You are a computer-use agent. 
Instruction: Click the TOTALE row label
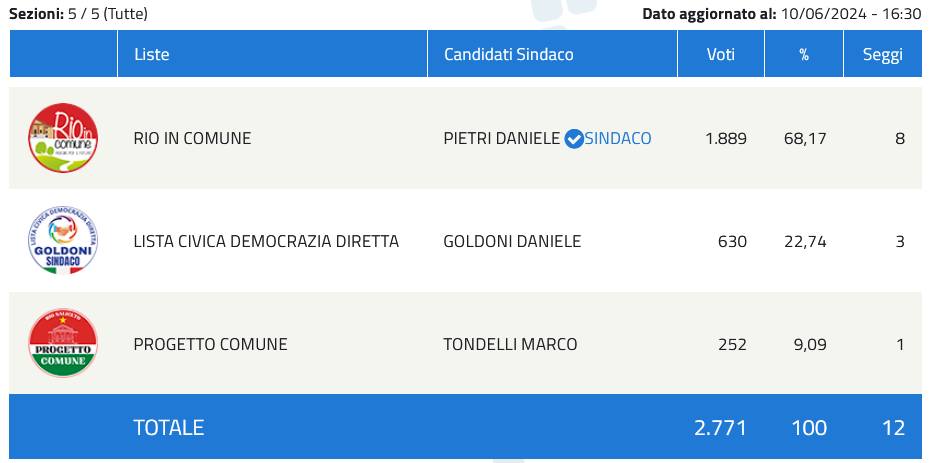pyautogui.click(x=168, y=427)
